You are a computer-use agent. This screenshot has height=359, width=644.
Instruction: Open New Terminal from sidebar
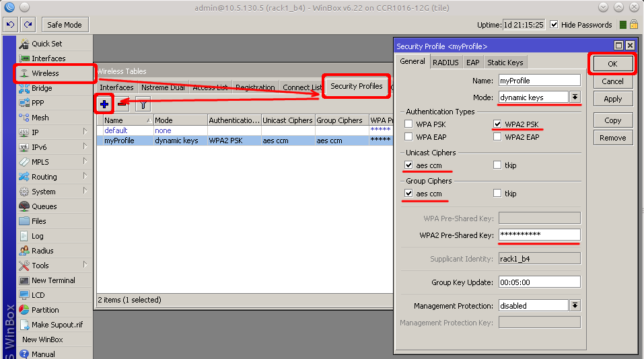pyautogui.click(x=53, y=280)
